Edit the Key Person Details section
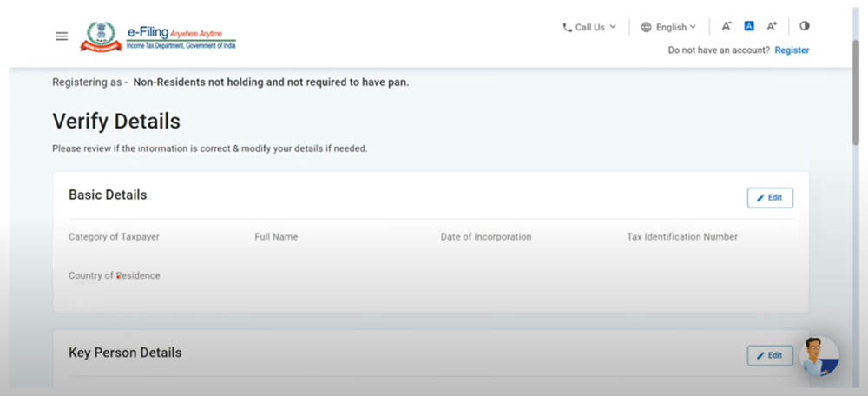 769,355
